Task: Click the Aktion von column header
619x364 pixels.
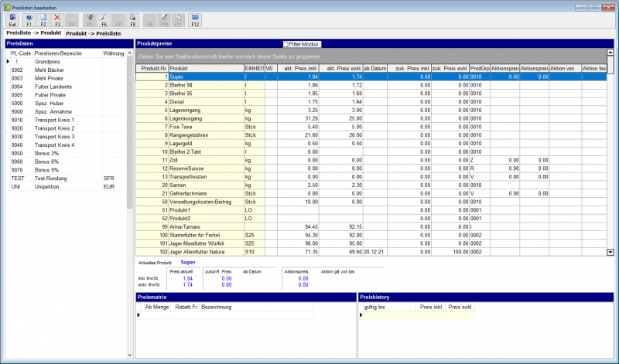Action: coord(565,68)
